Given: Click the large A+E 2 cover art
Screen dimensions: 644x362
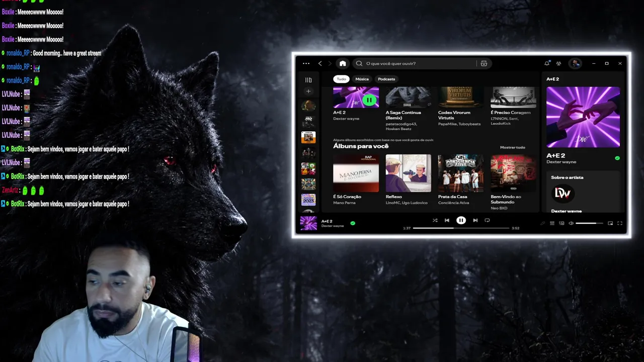Looking at the screenshot, I should (583, 117).
